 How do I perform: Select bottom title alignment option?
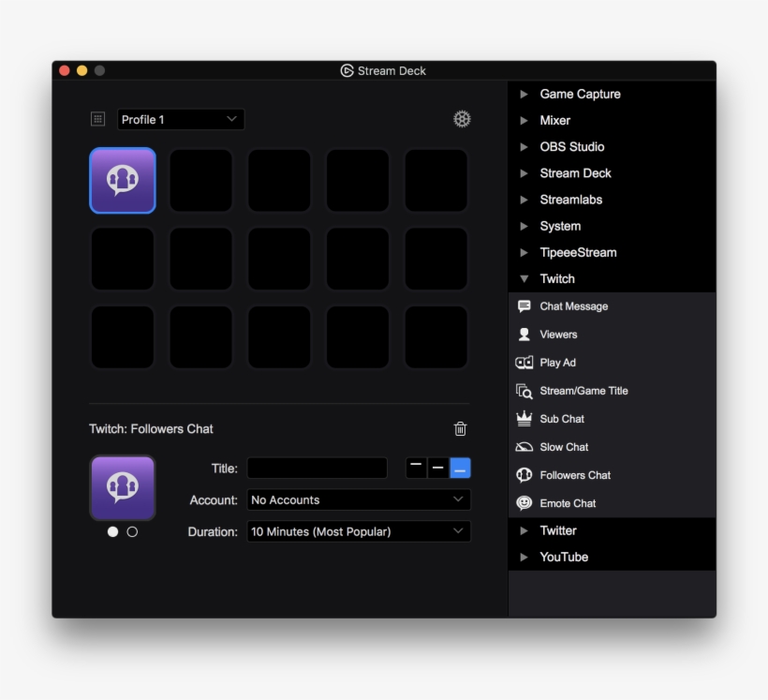coord(460,467)
